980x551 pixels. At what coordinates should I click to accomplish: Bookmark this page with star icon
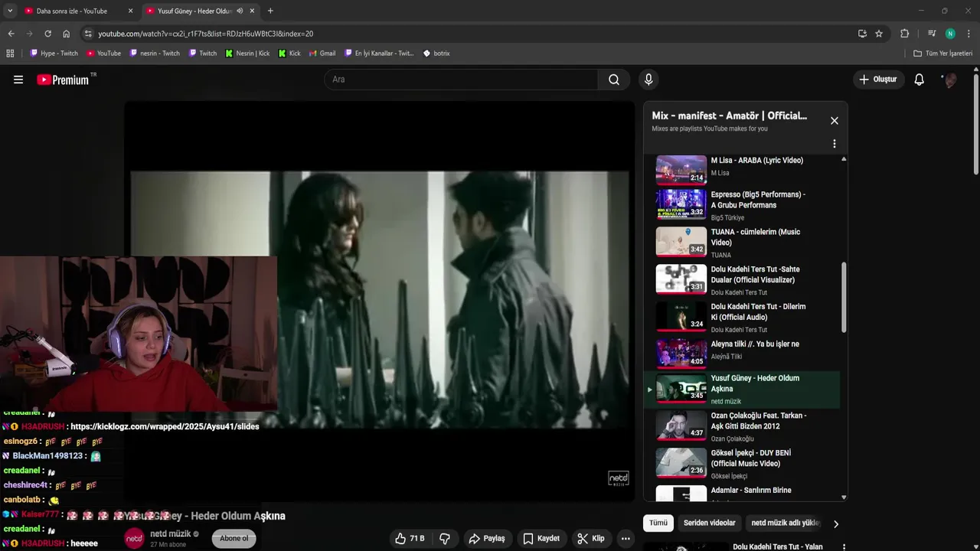click(x=879, y=34)
